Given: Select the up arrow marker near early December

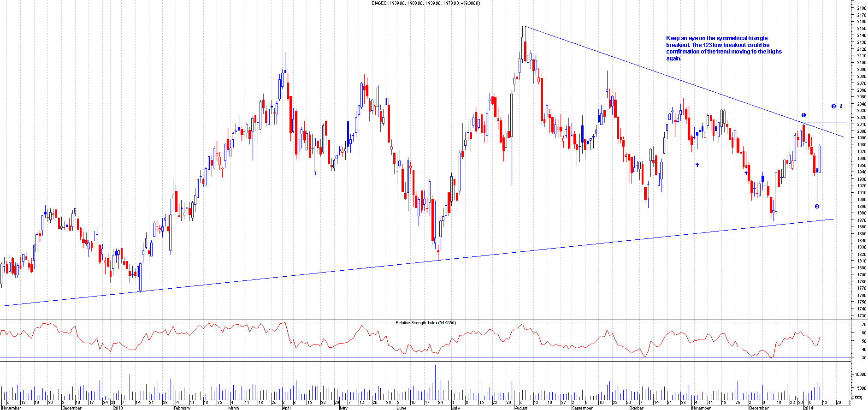Looking at the screenshot, I should click(x=746, y=173).
